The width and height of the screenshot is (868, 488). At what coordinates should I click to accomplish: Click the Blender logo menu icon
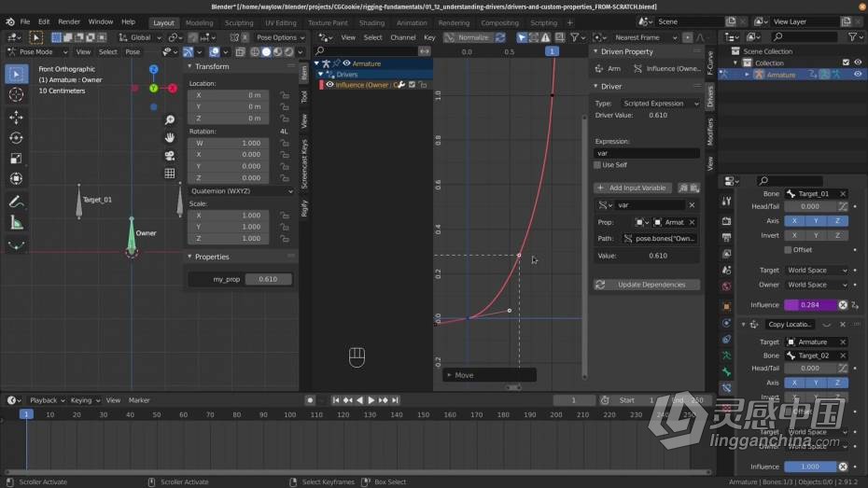pyautogui.click(x=10, y=21)
